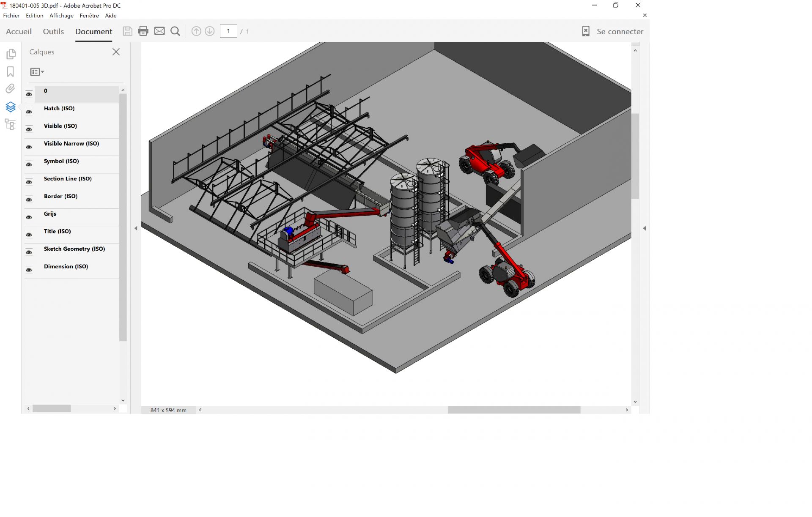Open the Attachments paperclip panel

(11, 89)
